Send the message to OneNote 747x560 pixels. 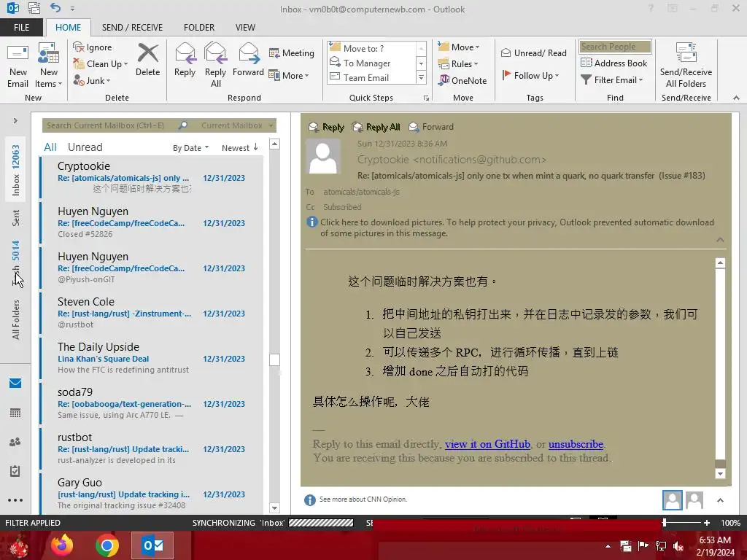[462, 80]
